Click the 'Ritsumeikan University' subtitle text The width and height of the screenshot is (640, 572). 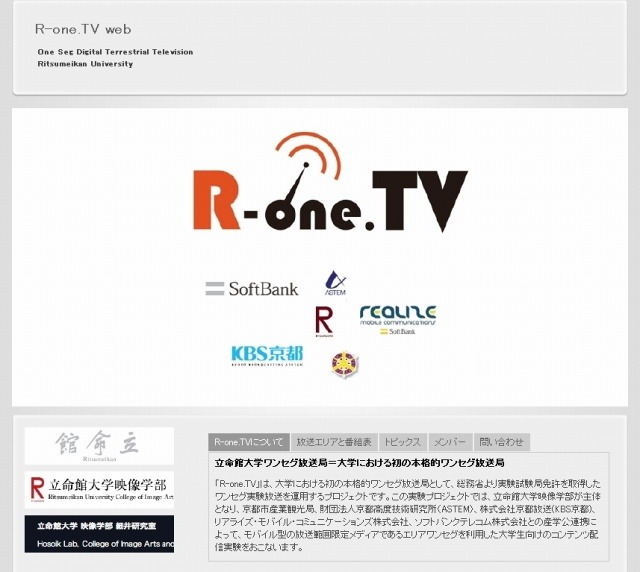click(85, 64)
